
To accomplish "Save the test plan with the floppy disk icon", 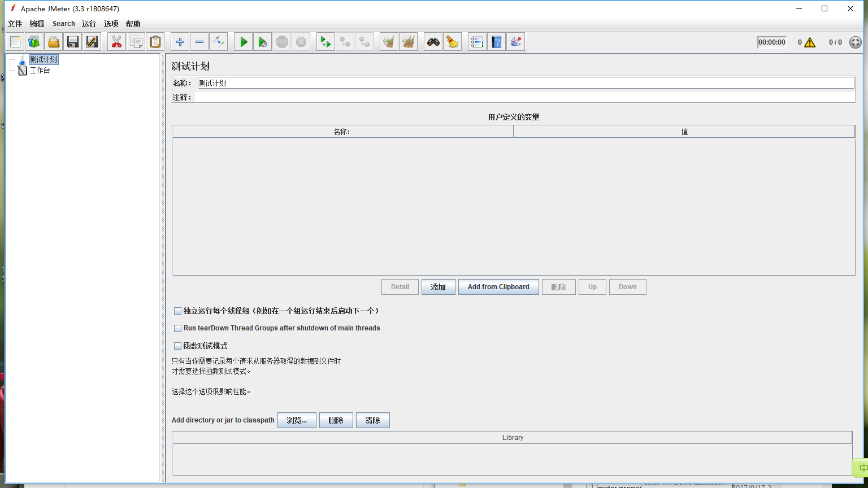I will tap(72, 42).
